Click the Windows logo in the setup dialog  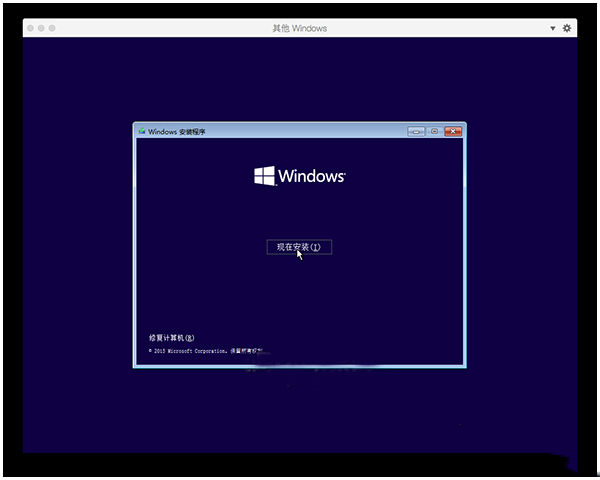point(300,176)
